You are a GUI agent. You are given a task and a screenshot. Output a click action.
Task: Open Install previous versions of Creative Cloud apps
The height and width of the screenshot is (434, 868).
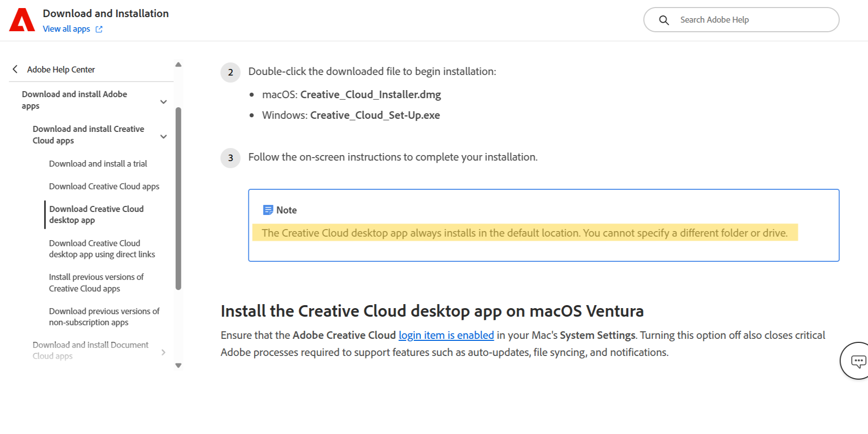96,283
